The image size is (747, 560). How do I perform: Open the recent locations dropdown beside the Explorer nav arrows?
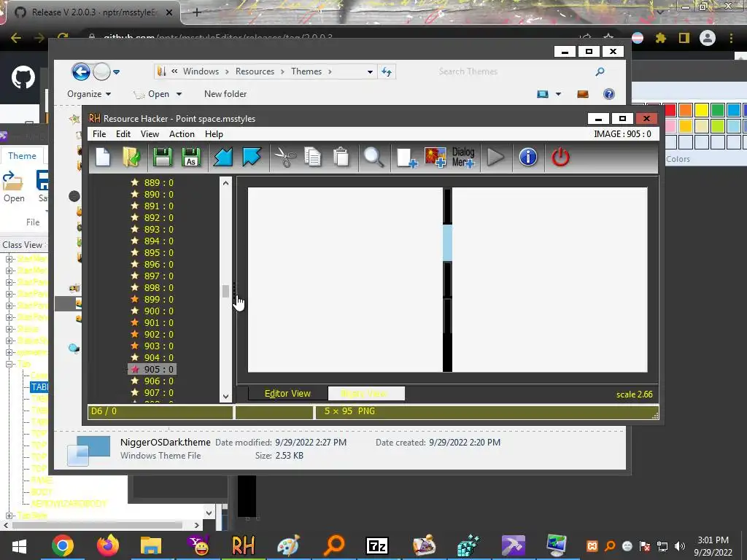[116, 72]
